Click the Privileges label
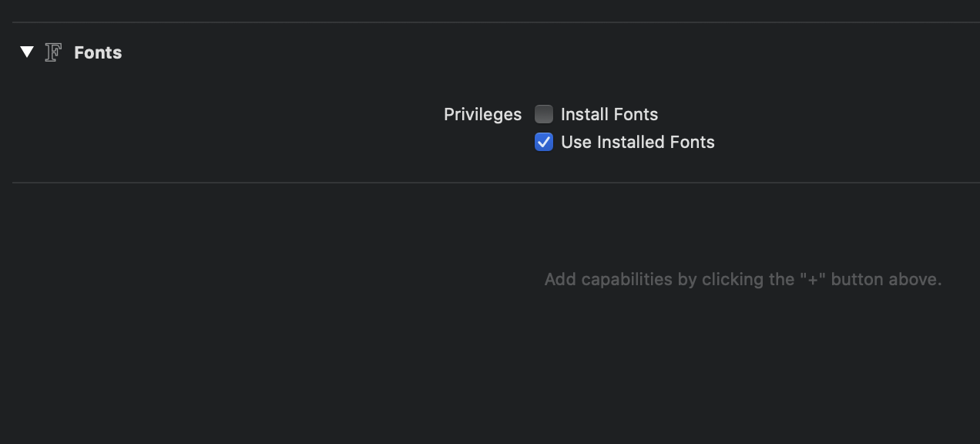Viewport: 980px width, 444px height. 482,115
